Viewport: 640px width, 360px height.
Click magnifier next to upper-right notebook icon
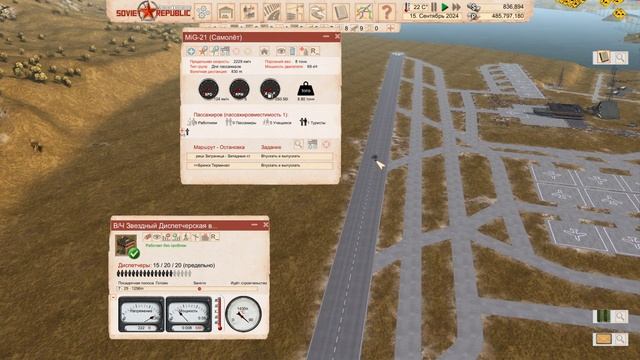[620, 58]
